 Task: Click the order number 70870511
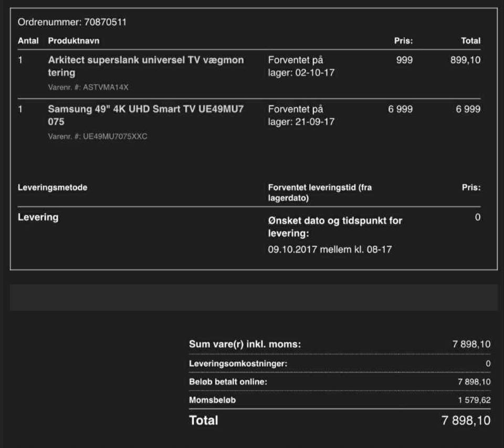coord(105,22)
